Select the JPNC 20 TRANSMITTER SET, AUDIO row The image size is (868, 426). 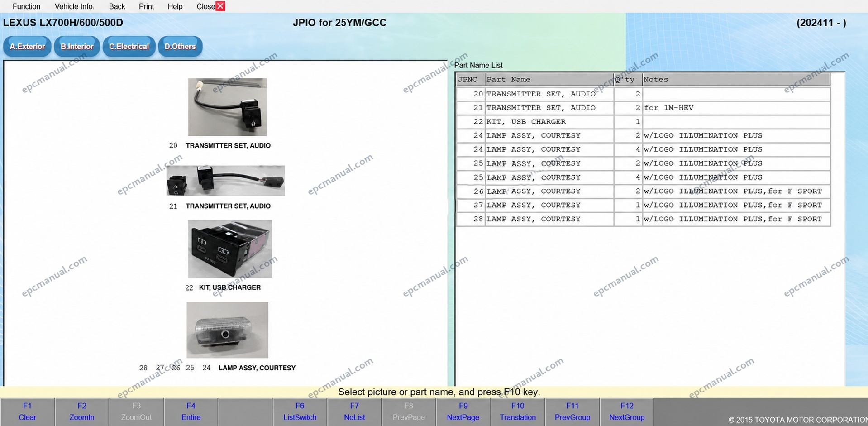tap(643, 94)
